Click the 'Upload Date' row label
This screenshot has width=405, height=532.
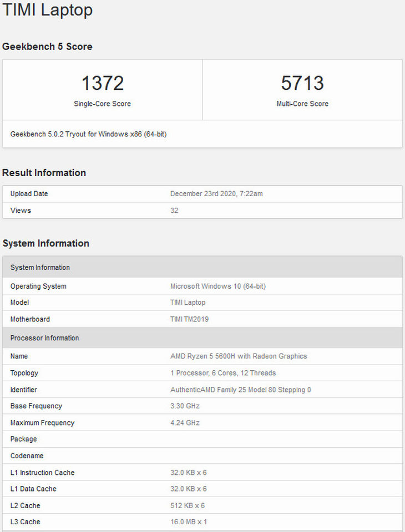pyautogui.click(x=29, y=194)
